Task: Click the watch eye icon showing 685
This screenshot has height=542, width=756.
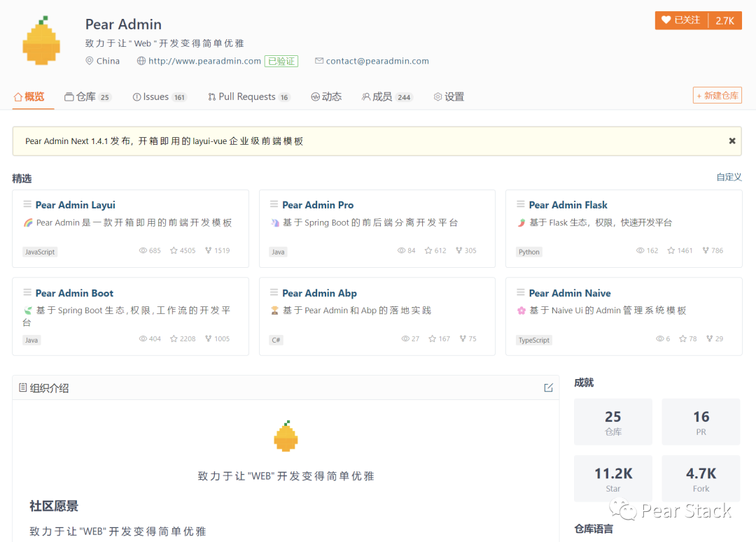Action: tap(143, 250)
